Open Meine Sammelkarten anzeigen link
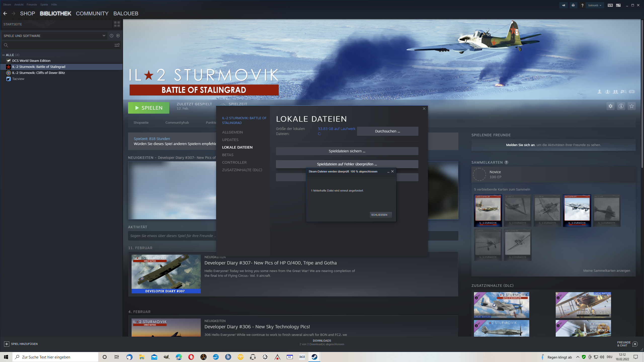The image size is (644, 362). coord(607,271)
